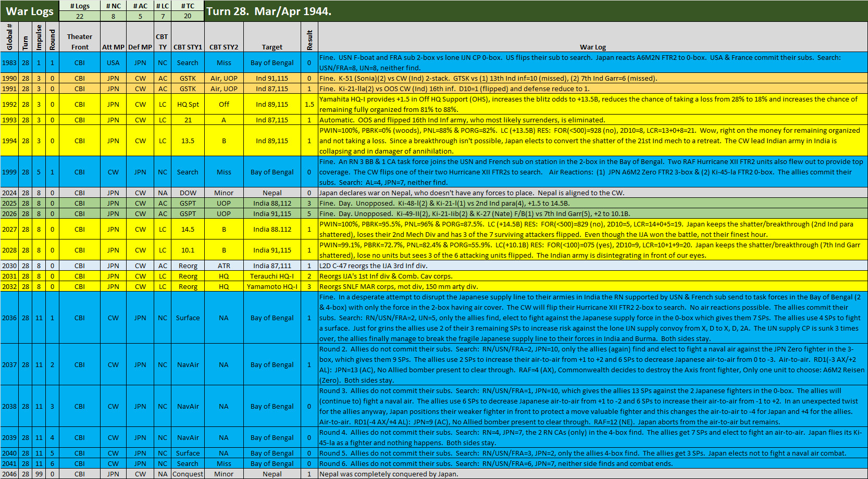Click the CBT STY1 column header
Image resolution: width=868 pixels, height=479 pixels.
188,46
